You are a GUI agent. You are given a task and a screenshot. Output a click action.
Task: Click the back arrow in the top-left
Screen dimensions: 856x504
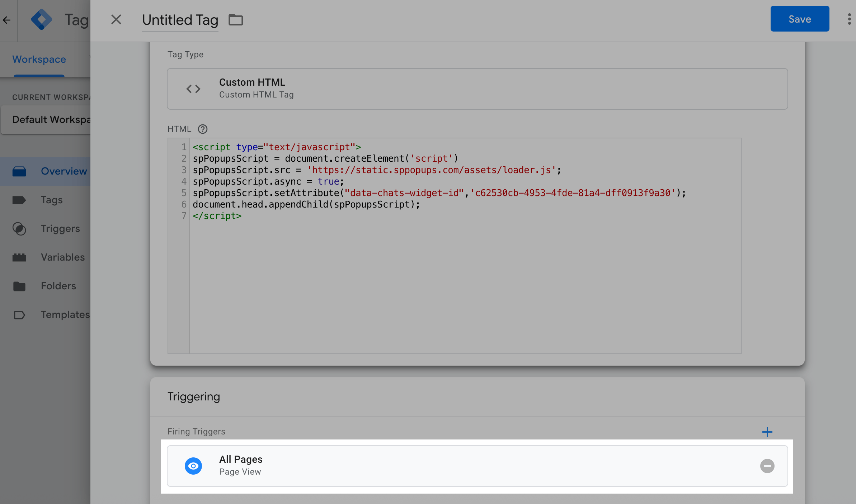coord(7,20)
